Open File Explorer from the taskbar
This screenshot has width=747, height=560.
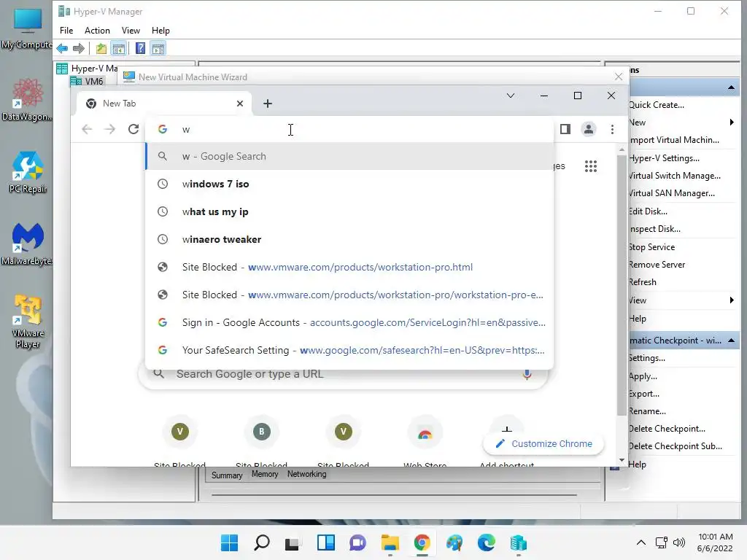(390, 542)
